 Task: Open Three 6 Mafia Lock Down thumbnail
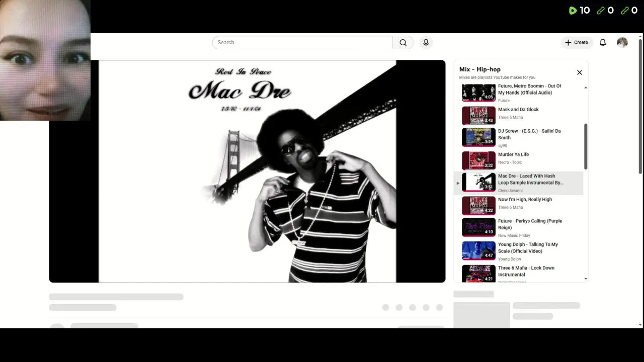(478, 274)
